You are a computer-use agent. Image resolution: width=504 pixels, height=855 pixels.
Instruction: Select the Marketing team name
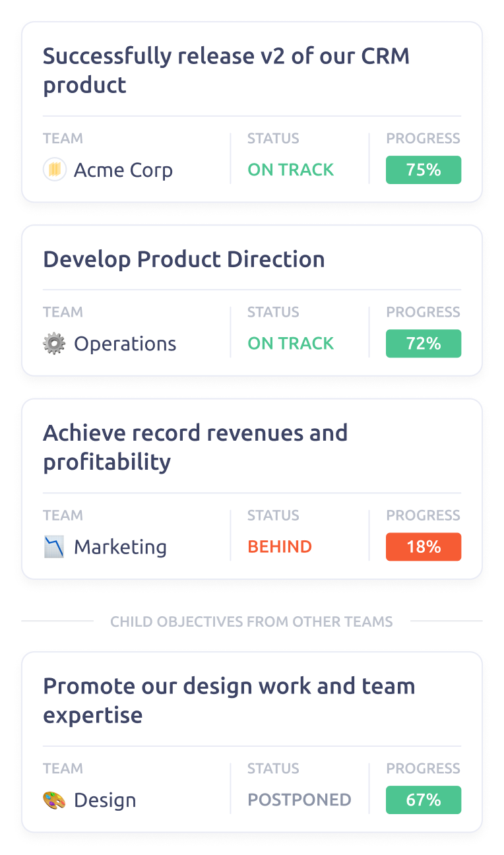coord(120,547)
